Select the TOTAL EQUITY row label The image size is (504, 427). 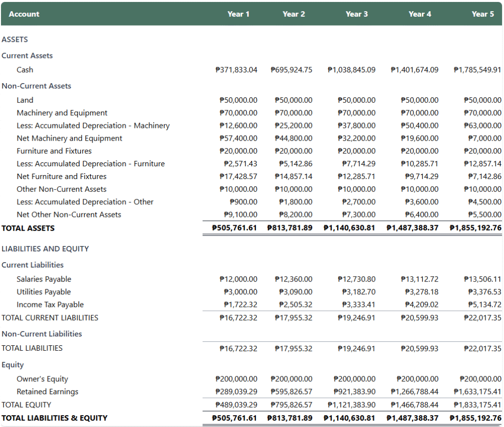click(26, 404)
